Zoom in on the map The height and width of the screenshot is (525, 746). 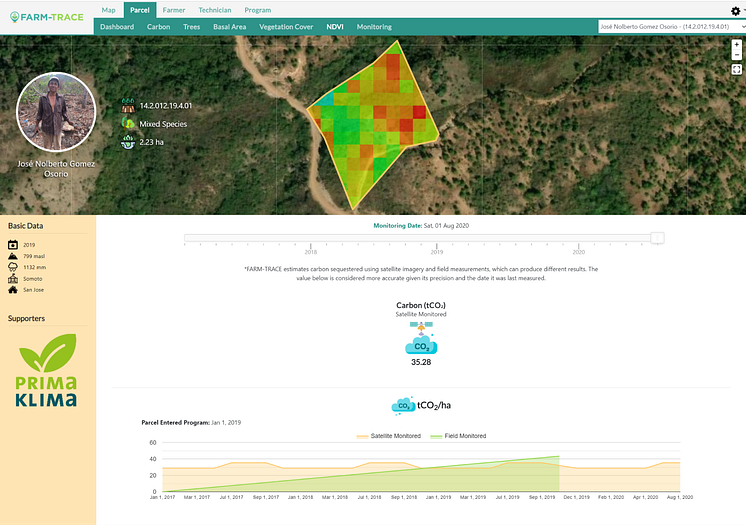pyautogui.click(x=736, y=45)
